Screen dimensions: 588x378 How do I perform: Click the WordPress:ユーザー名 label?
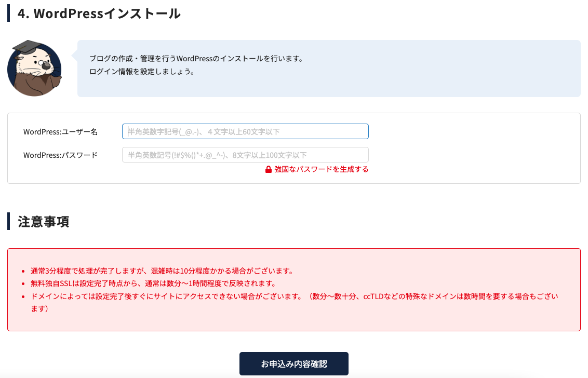(x=61, y=132)
